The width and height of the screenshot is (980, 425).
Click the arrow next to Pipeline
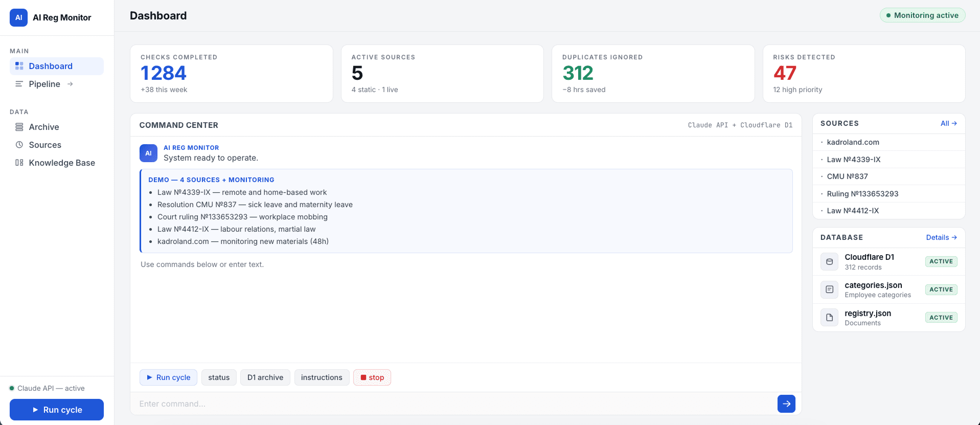click(x=70, y=84)
